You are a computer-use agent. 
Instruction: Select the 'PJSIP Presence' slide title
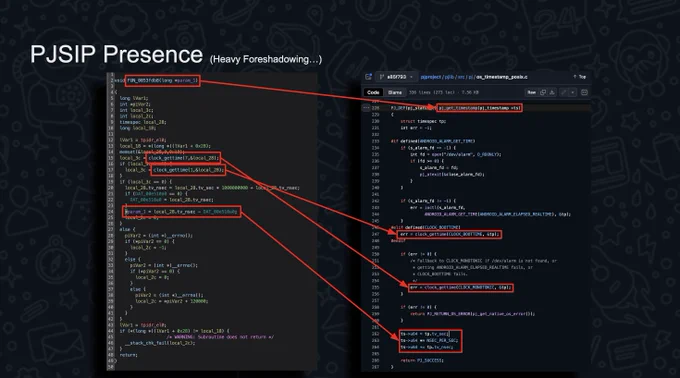pyautogui.click(x=116, y=55)
